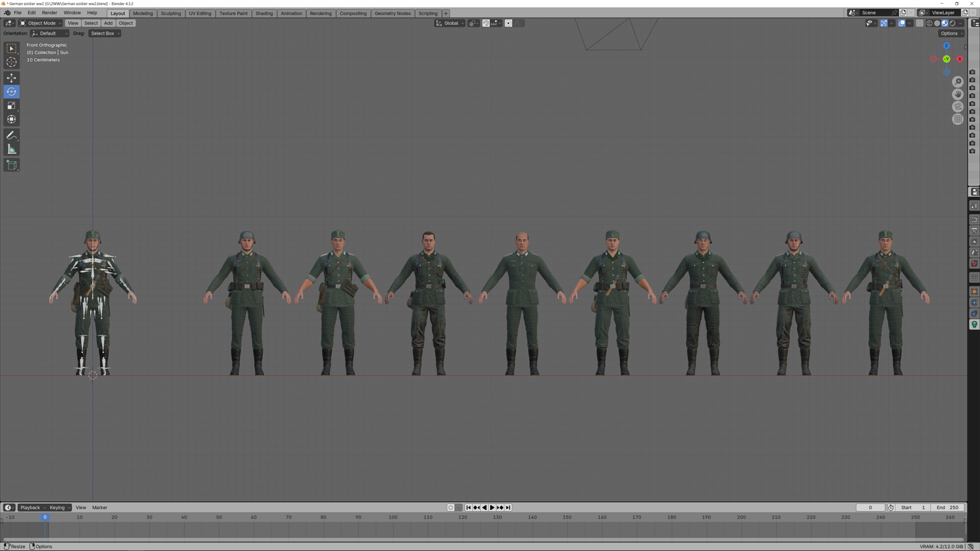980x551 pixels.
Task: Click the End frame field
Action: tap(948, 507)
